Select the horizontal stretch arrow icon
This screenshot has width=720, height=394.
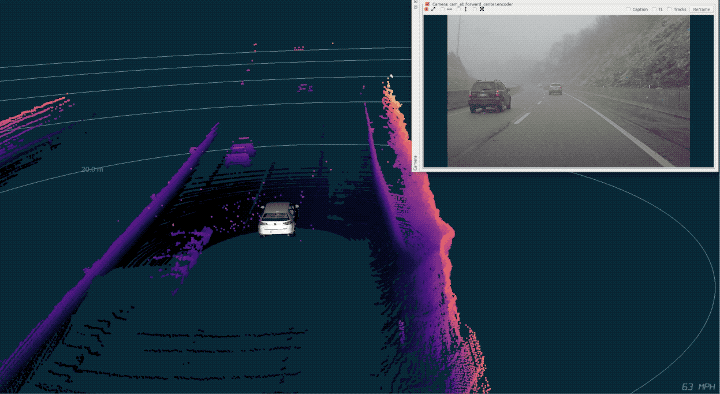[450, 9]
